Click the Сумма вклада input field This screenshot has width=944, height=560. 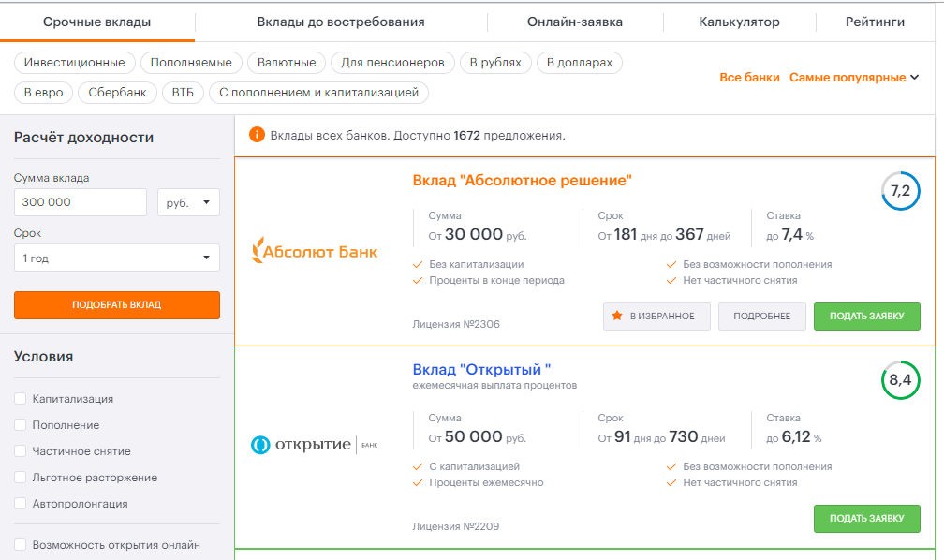(x=81, y=202)
